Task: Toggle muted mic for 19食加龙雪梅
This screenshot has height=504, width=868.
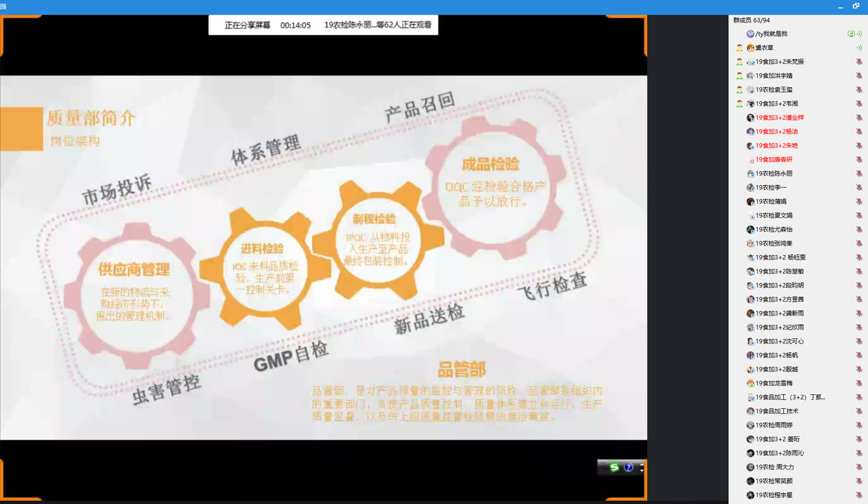Action: [859, 383]
